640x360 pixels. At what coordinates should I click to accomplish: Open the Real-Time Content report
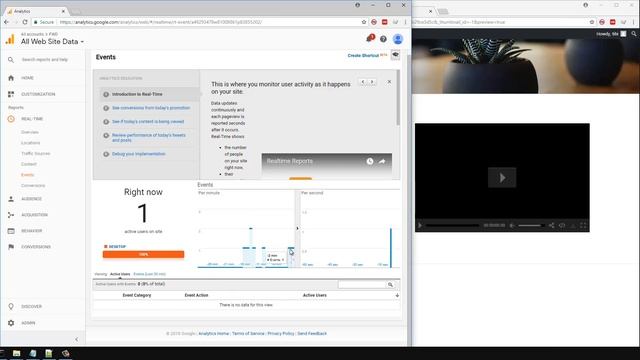29,164
